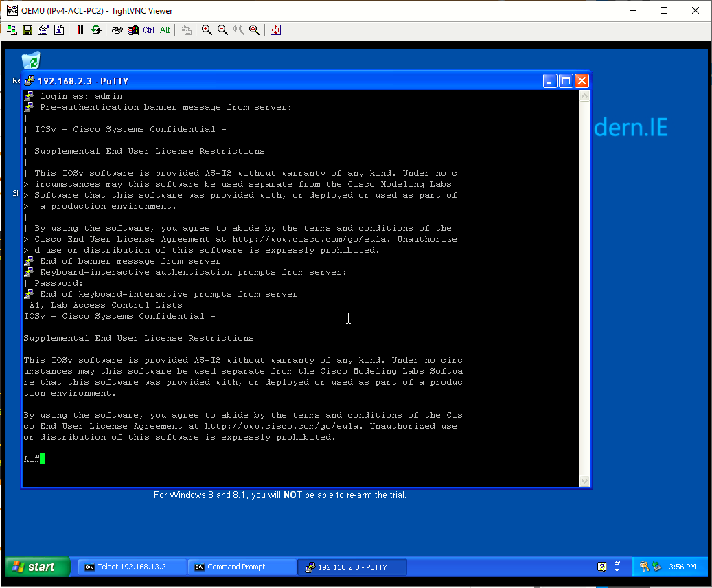Click 'A1, Lab Access Control Lists' line
The width and height of the screenshot is (712, 588).
(106, 306)
